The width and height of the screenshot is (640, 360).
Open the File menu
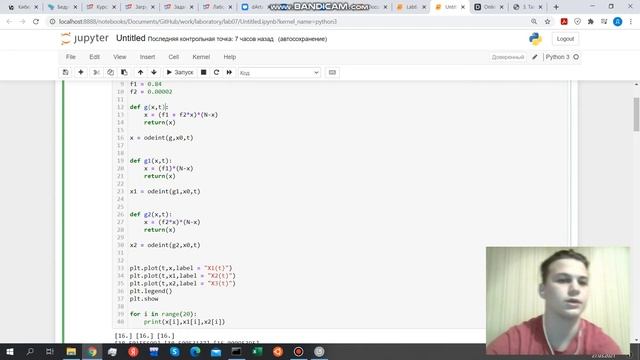[x=71, y=57]
